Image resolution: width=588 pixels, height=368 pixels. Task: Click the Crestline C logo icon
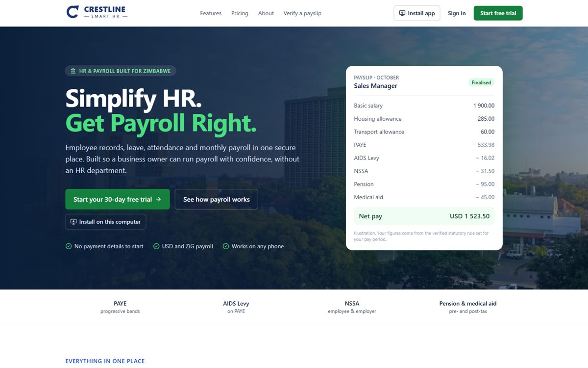point(73,12)
